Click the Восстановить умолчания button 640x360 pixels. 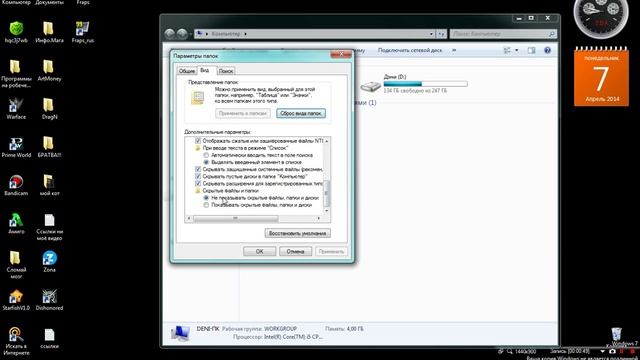[x=298, y=233]
